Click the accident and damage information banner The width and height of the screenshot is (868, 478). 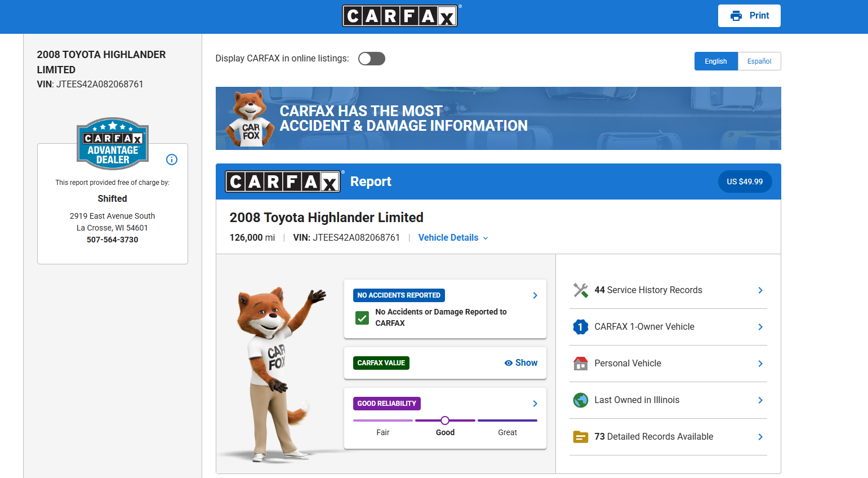[498, 118]
